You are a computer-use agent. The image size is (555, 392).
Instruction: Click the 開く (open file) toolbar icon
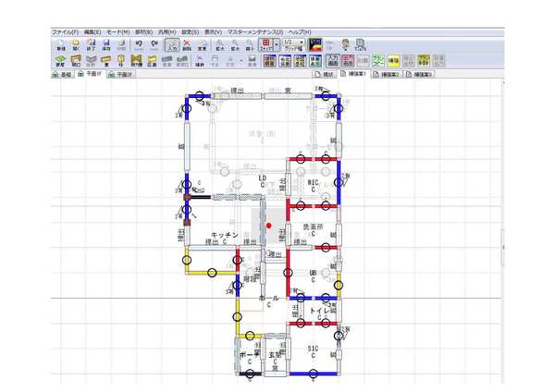[x=76, y=45]
